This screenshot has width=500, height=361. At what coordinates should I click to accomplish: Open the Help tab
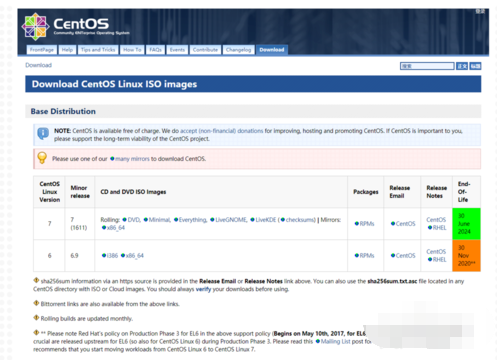click(x=67, y=50)
